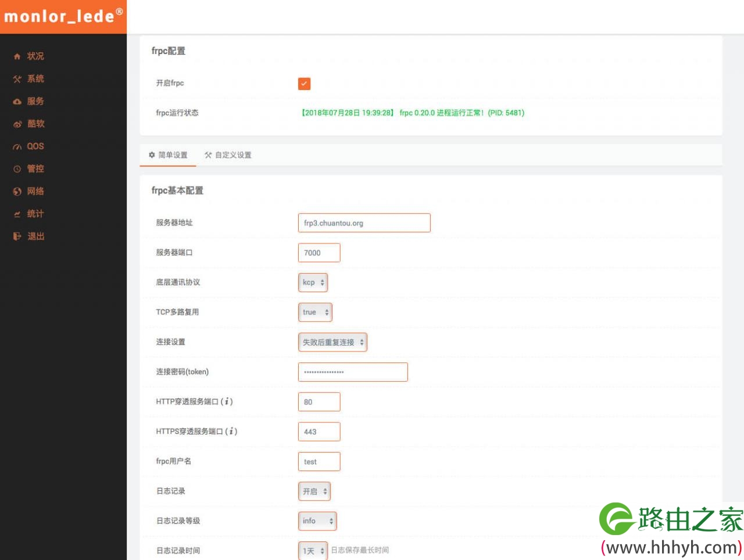Click the frpc运行状态 label
This screenshot has height=560, width=744.
click(177, 113)
